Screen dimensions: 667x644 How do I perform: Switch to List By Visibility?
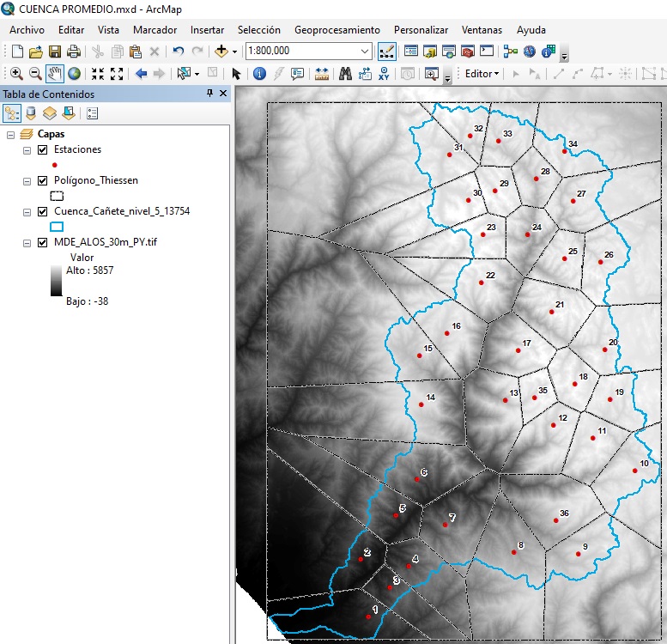[x=49, y=113]
